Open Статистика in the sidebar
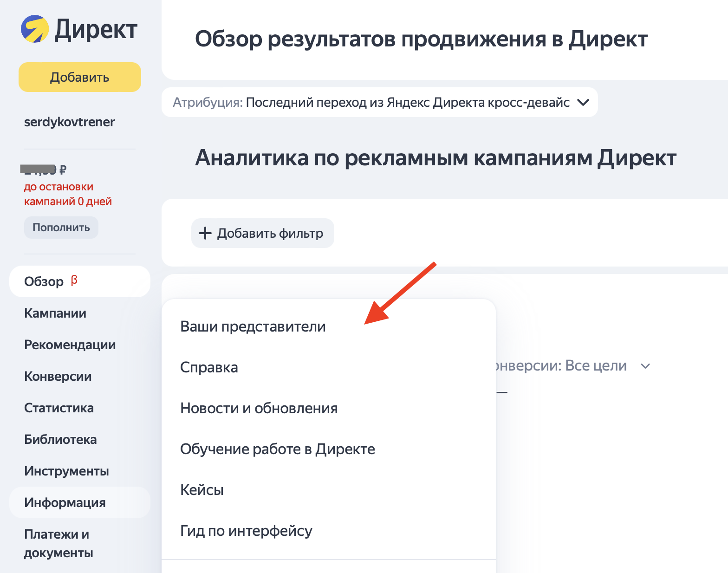Image resolution: width=728 pixels, height=573 pixels. (x=59, y=408)
